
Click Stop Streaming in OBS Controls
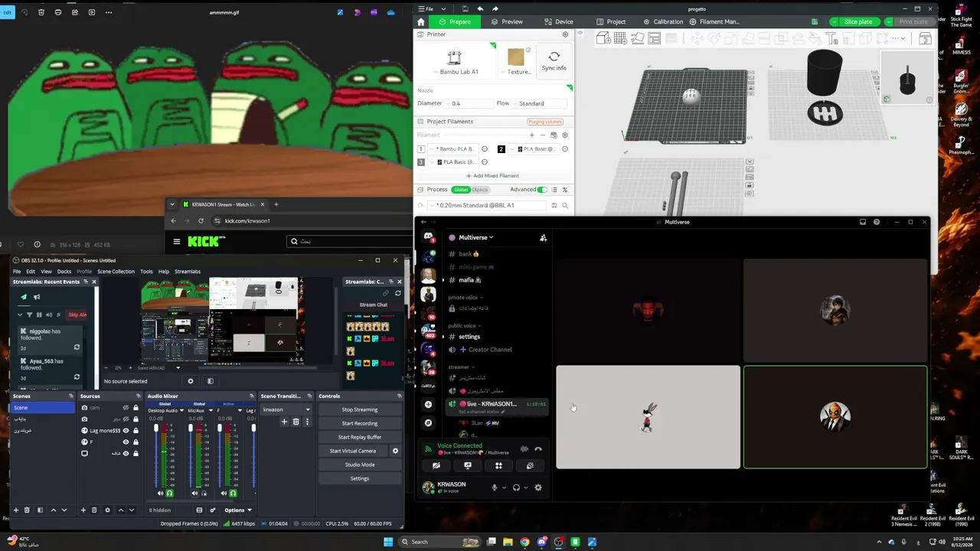pyautogui.click(x=360, y=409)
